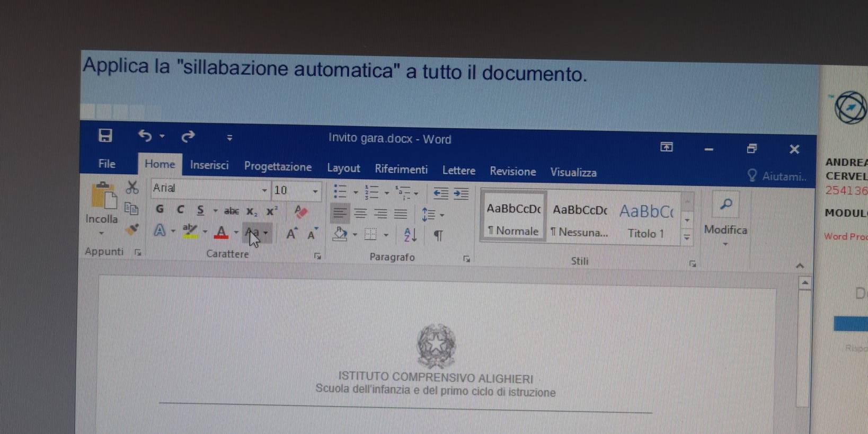This screenshot has height=434, width=868.
Task: Open the Arial font name dropdown
Action: tap(264, 190)
